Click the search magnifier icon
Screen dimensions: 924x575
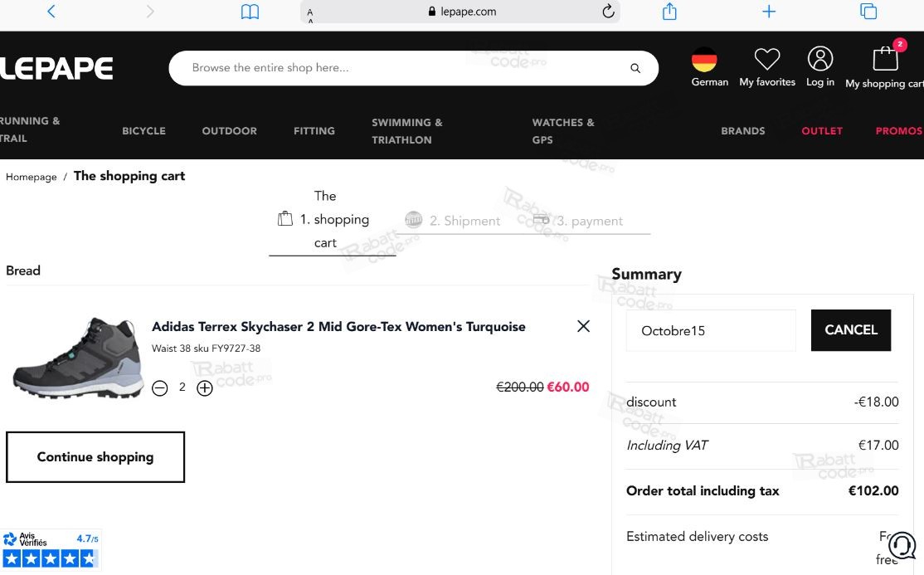tap(635, 68)
